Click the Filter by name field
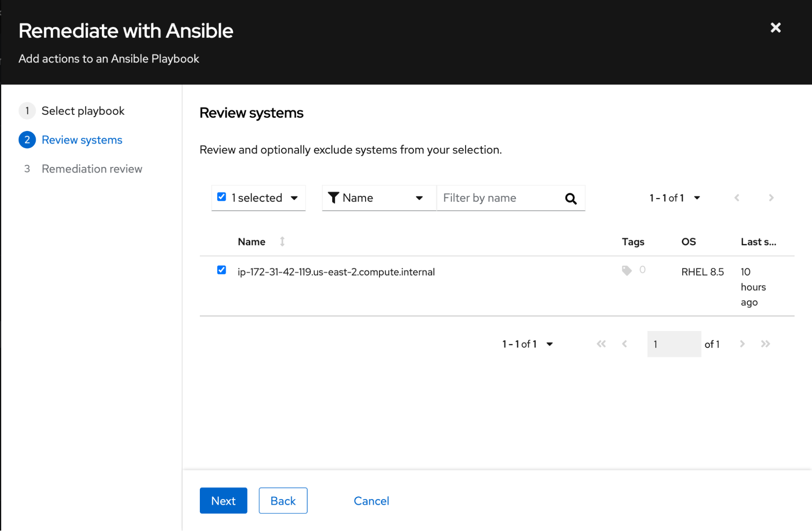This screenshot has height=531, width=812. (500, 198)
